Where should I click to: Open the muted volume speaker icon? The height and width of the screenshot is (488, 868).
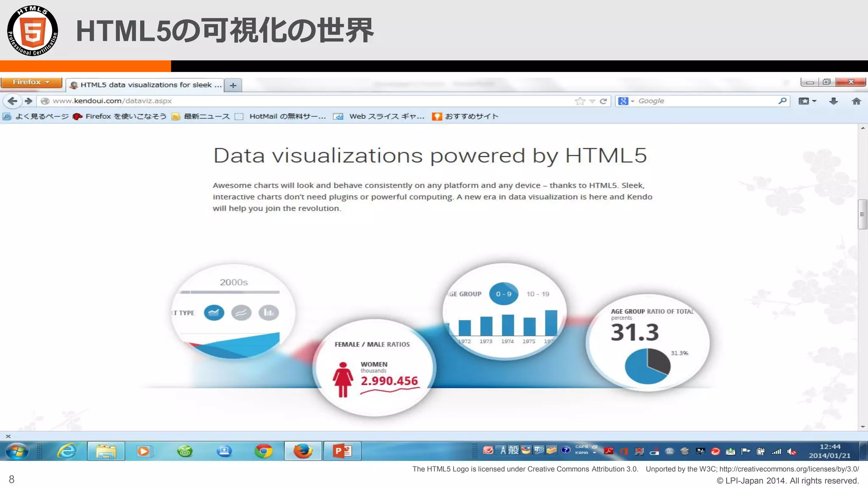pos(791,452)
